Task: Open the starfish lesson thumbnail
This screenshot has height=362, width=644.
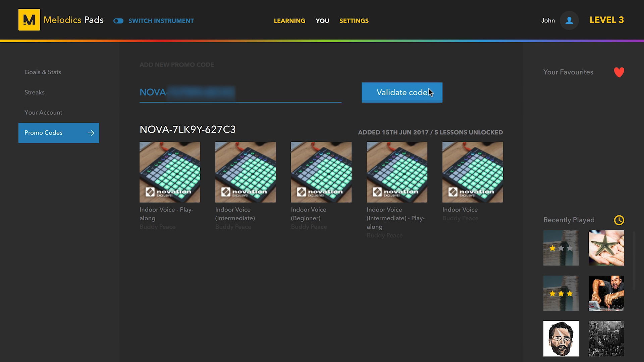Action: tap(606, 248)
